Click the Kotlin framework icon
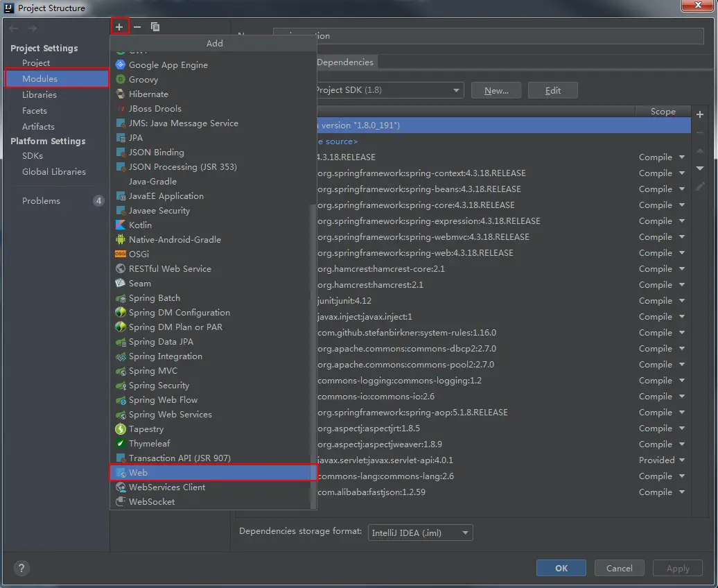The image size is (718, 588). [121, 225]
